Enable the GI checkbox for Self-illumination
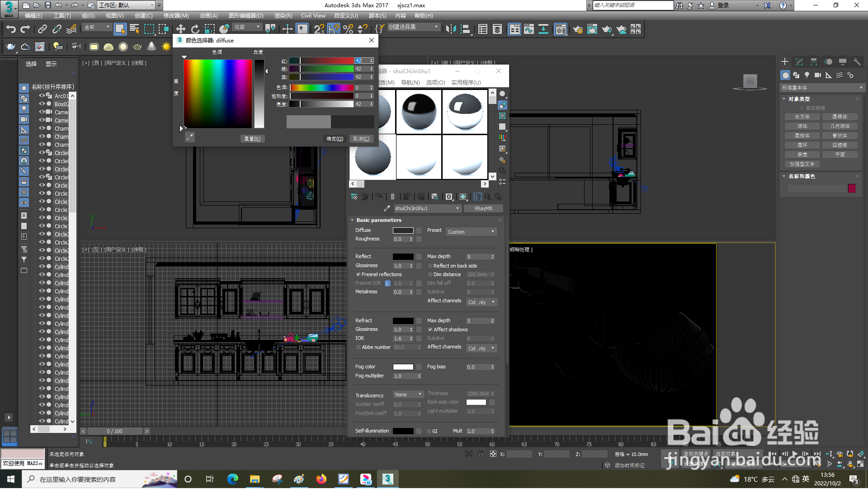 coord(429,432)
